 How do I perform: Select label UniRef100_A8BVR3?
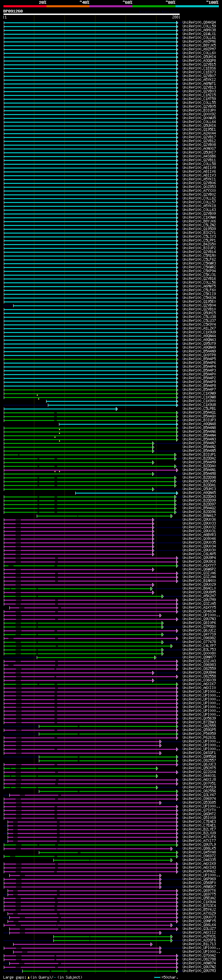(x=199, y=535)
